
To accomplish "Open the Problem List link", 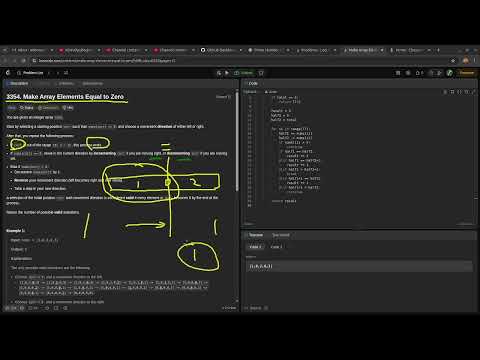I will pos(30,73).
